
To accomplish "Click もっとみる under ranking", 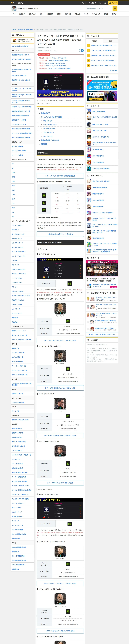I will click(114, 71).
